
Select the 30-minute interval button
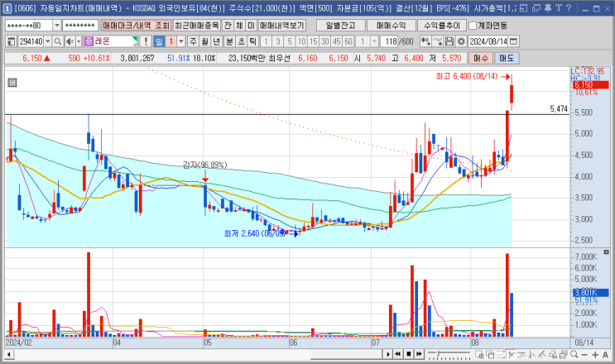coord(324,41)
